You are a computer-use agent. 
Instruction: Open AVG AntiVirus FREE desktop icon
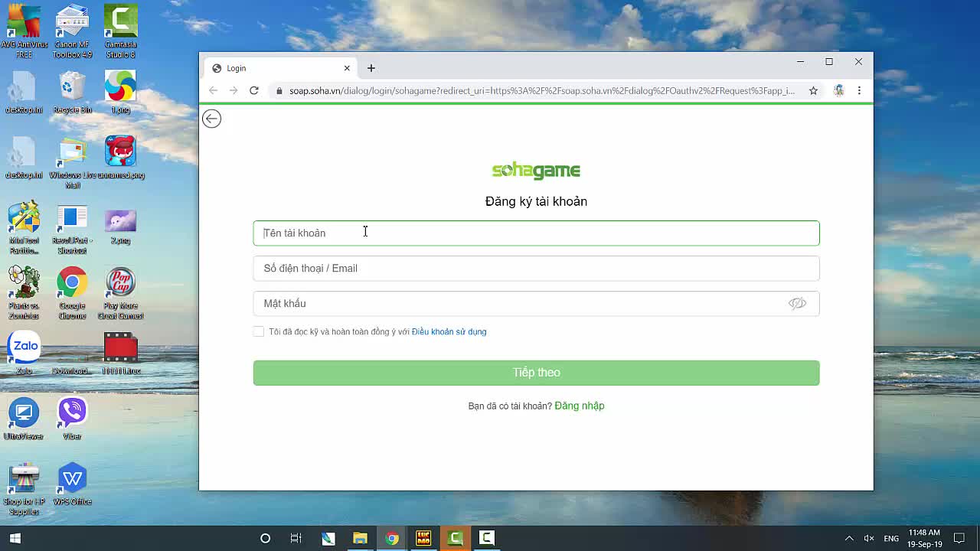tap(24, 31)
